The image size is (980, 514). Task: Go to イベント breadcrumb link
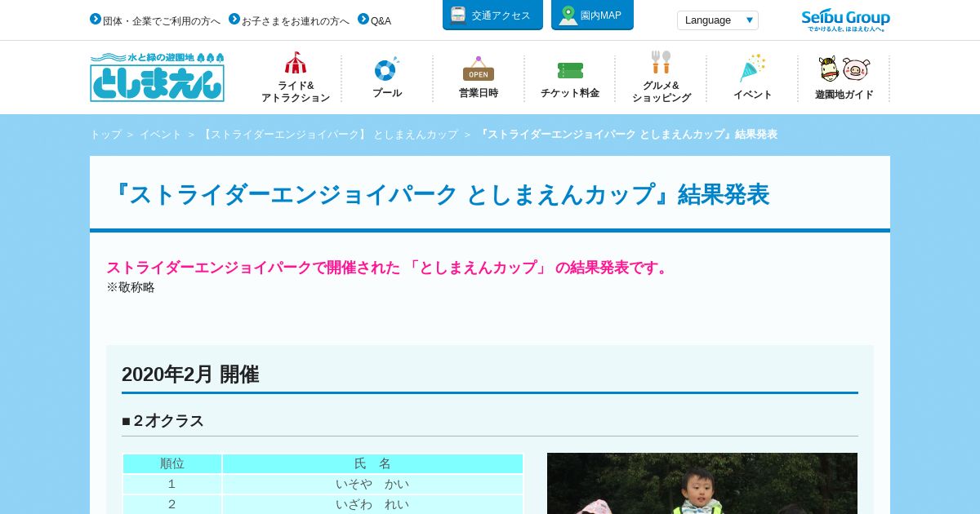pyautogui.click(x=161, y=135)
